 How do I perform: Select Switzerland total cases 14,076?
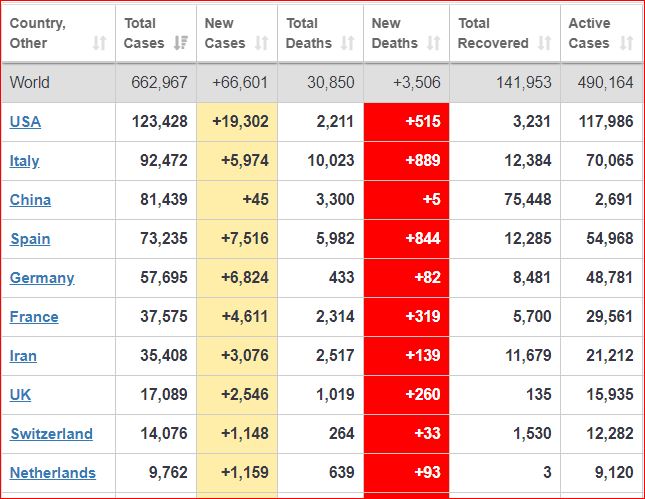tap(164, 434)
